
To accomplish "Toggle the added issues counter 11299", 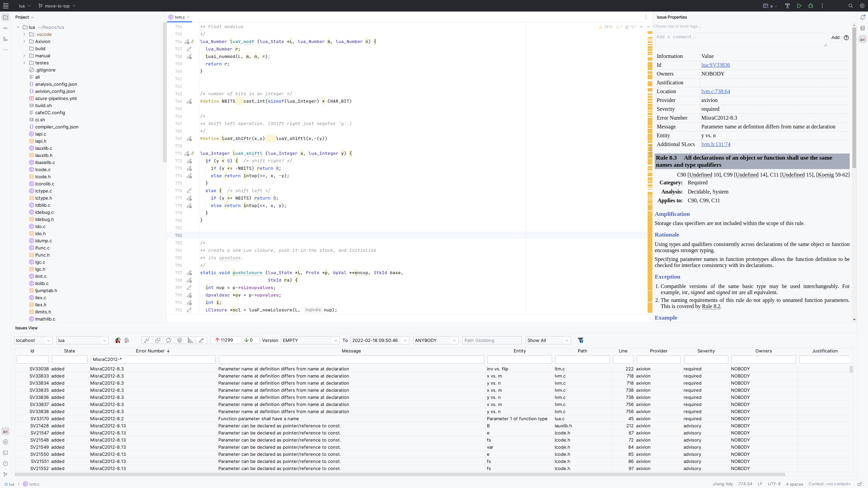I will [x=224, y=340].
